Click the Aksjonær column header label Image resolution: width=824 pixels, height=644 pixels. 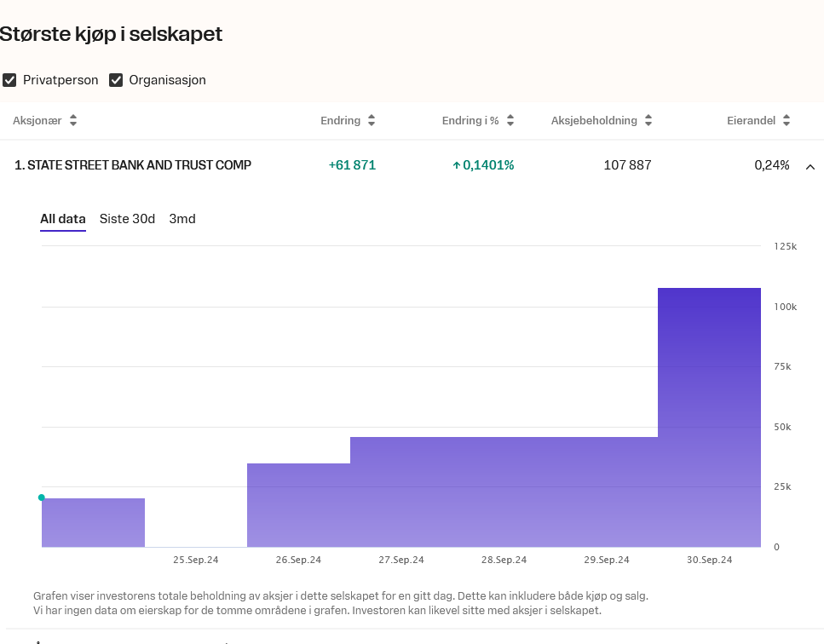[37, 120]
